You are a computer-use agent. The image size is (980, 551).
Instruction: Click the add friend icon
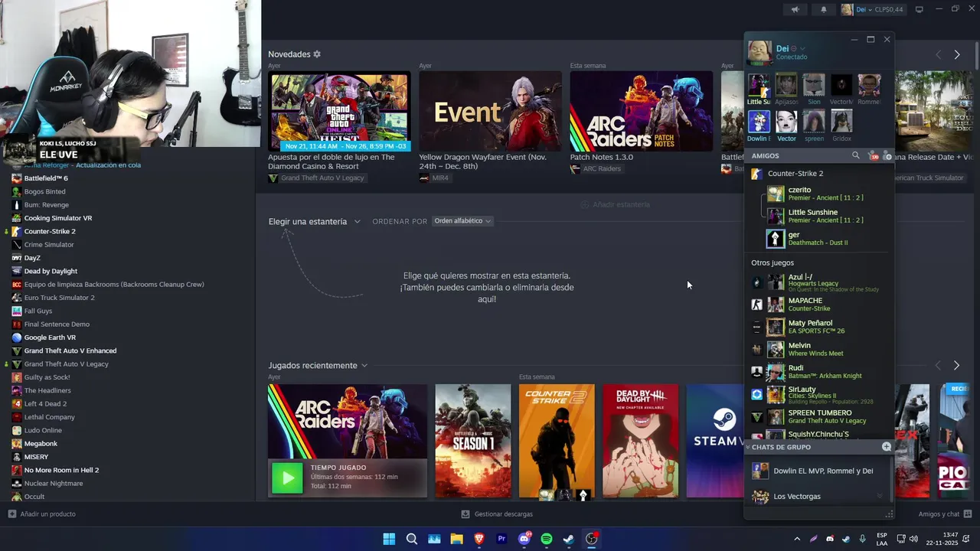[887, 155]
